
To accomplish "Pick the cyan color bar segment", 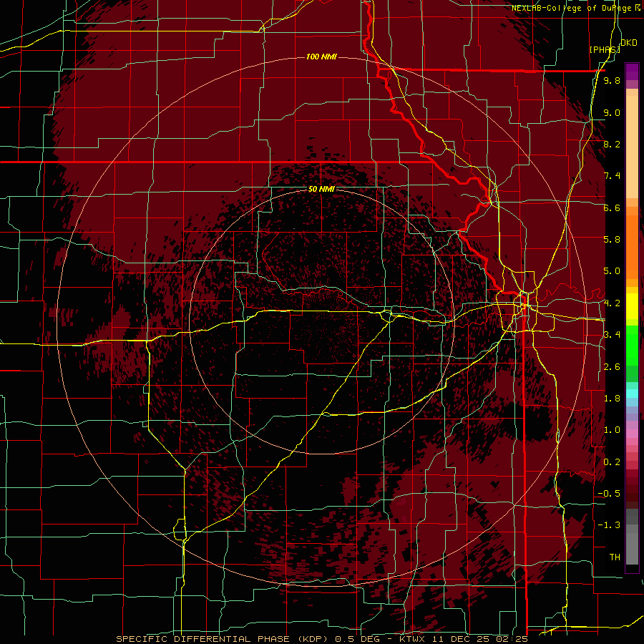I will click(x=632, y=393).
